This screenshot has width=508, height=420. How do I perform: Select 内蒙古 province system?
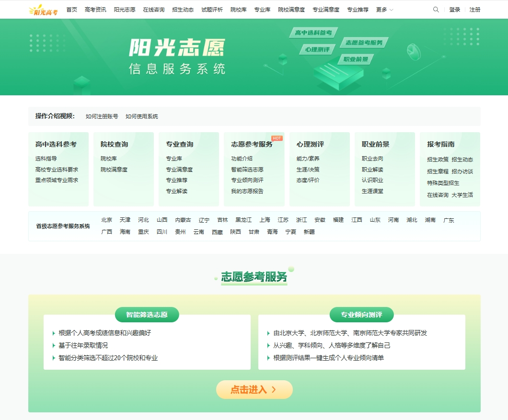click(x=183, y=220)
